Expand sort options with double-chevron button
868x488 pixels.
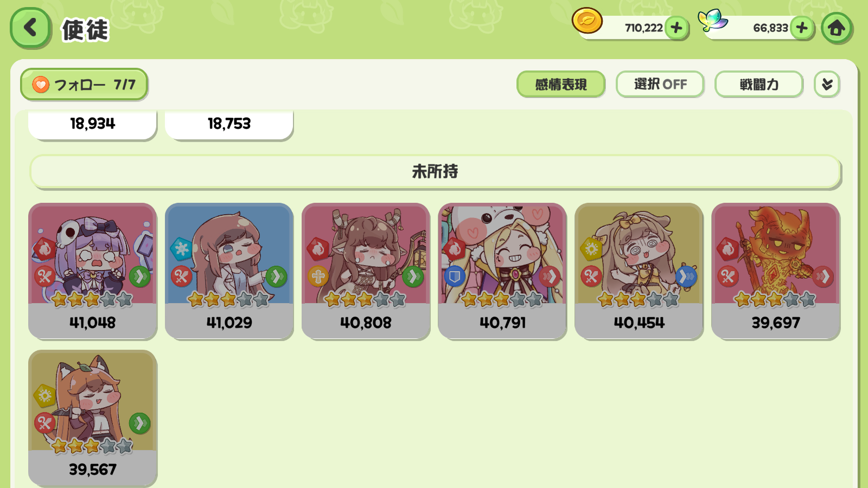(827, 84)
